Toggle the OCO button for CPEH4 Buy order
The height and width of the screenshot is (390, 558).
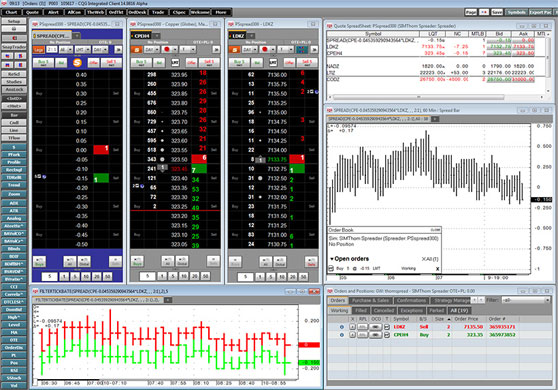[376, 335]
